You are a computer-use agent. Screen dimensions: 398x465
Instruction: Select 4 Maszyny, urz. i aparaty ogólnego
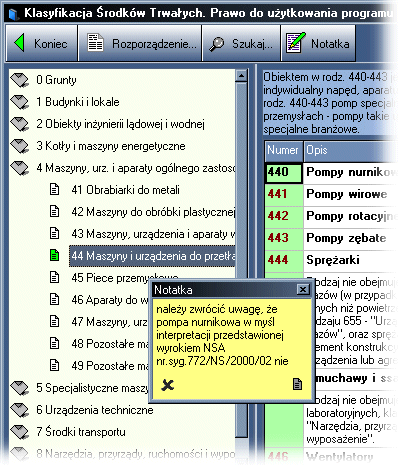(x=135, y=168)
